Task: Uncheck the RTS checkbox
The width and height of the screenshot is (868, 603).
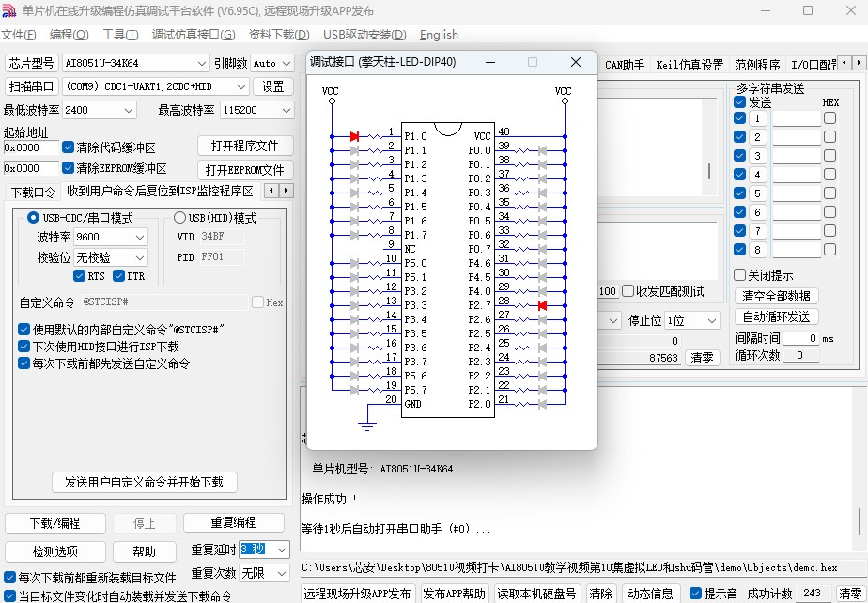Action: (x=79, y=276)
